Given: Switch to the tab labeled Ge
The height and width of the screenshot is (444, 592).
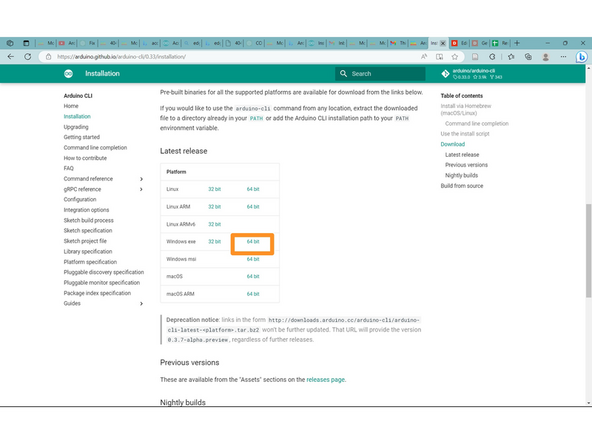Looking at the screenshot, I should coord(479,43).
